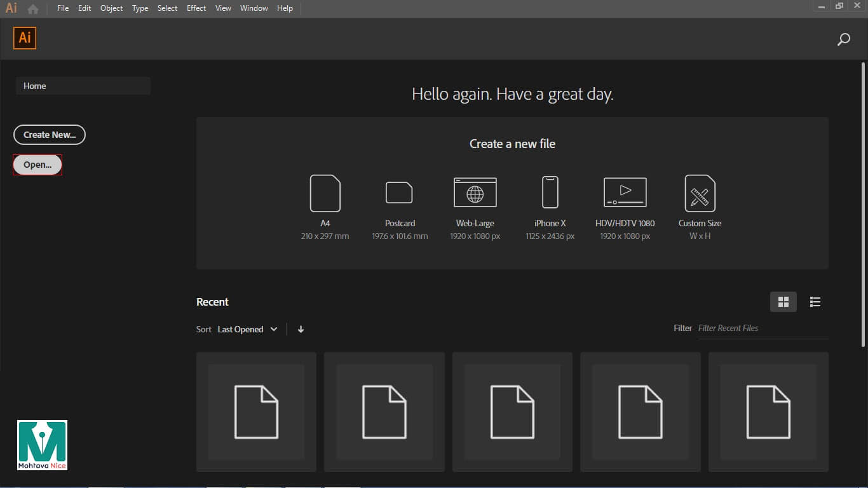Click the Create New... button
The height and width of the screenshot is (488, 868).
coord(50,135)
